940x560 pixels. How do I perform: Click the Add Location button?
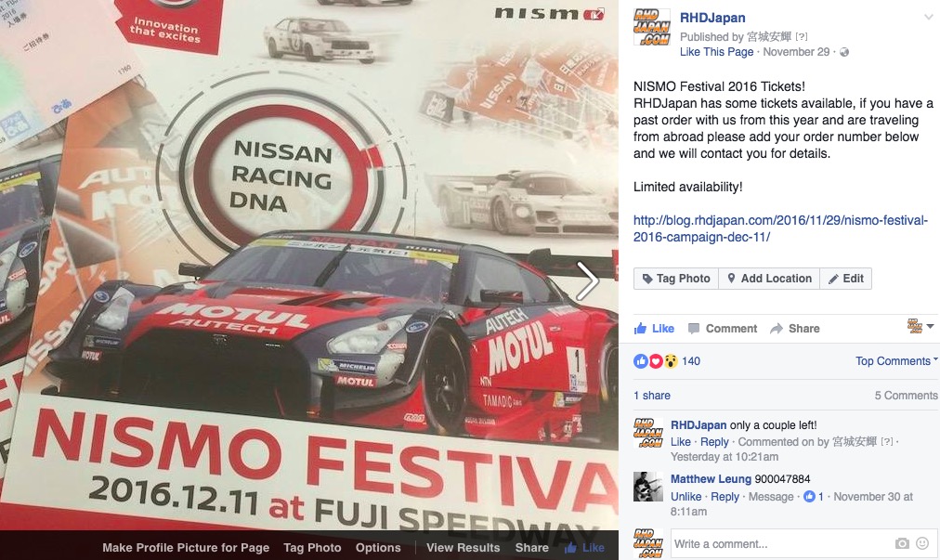click(x=769, y=279)
